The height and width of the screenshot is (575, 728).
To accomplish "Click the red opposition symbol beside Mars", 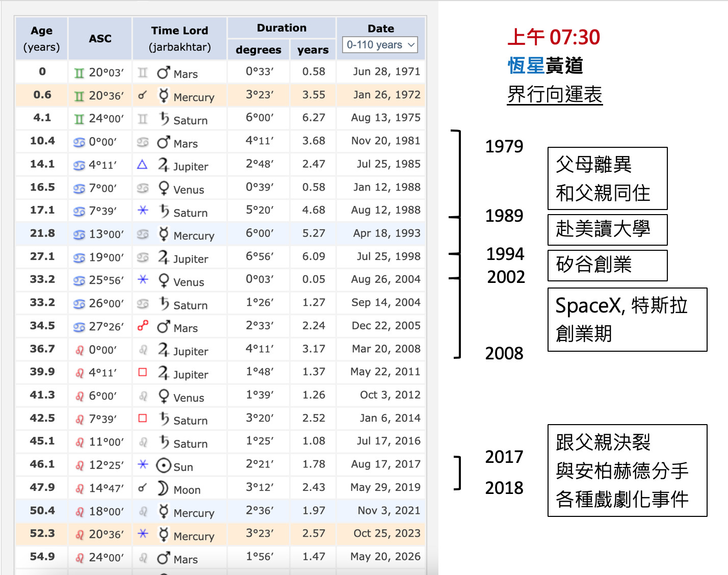I will [143, 326].
